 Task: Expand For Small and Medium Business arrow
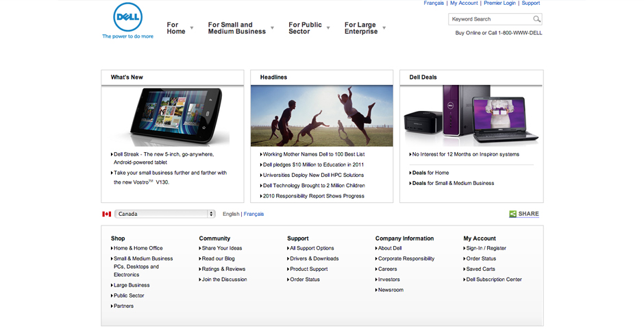(x=272, y=28)
